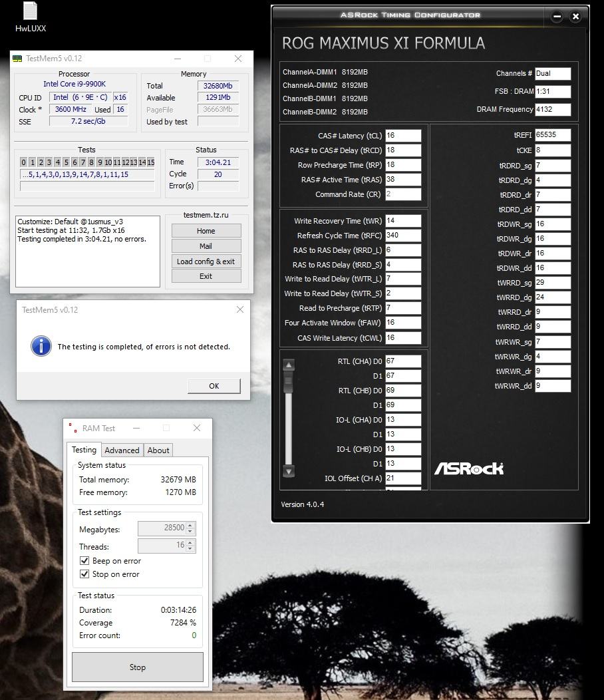This screenshot has width=604, height=700.
Task: Open the Advanced tab in RAM Test
Action: 122,450
